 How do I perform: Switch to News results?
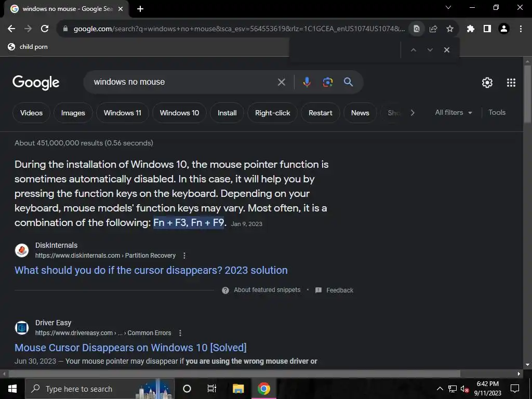[360, 113]
